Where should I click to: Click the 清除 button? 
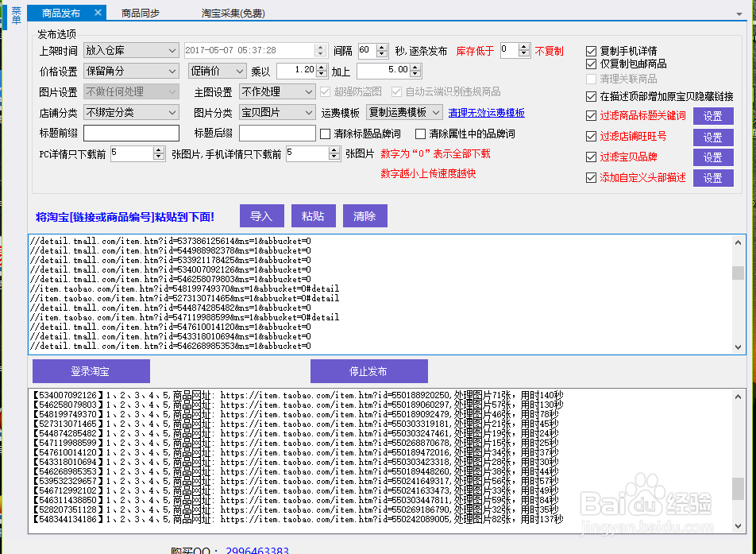(365, 215)
